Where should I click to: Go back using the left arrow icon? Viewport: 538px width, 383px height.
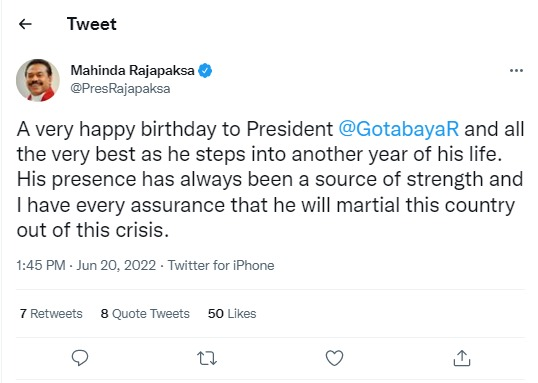25,24
